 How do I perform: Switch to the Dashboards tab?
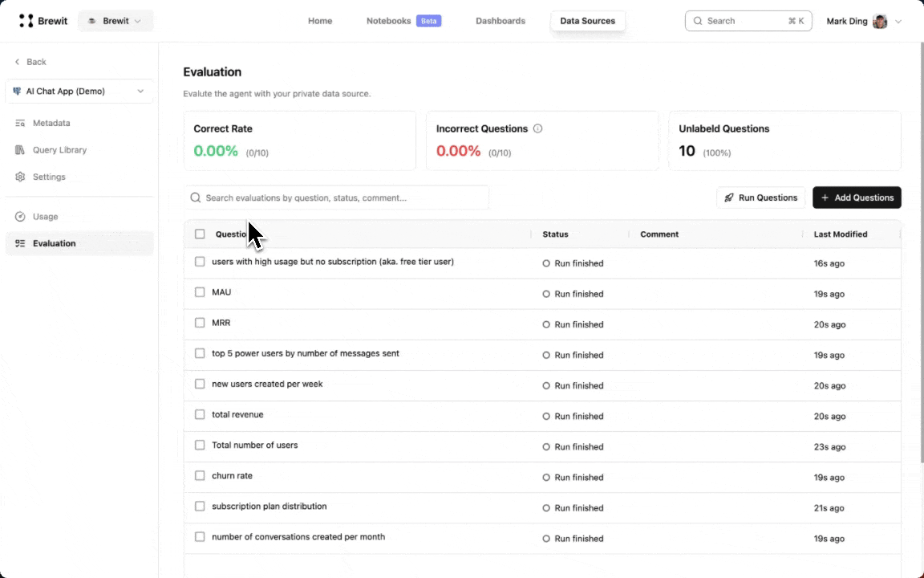click(x=500, y=21)
